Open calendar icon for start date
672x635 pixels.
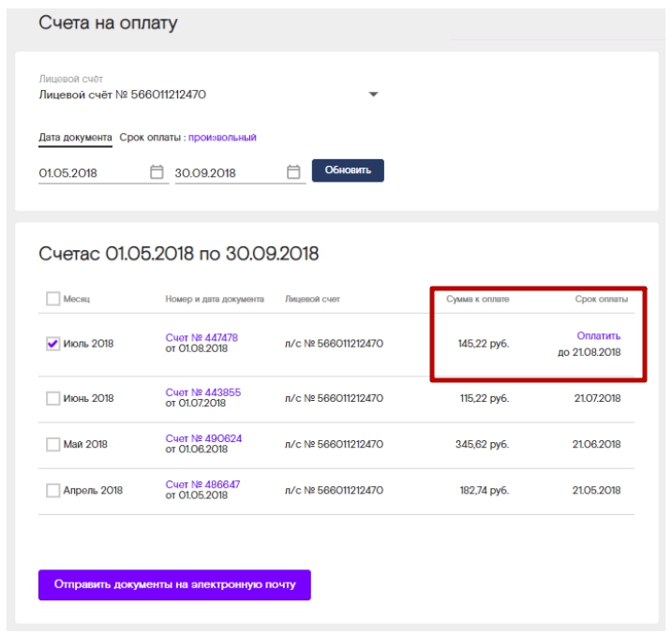point(157,171)
